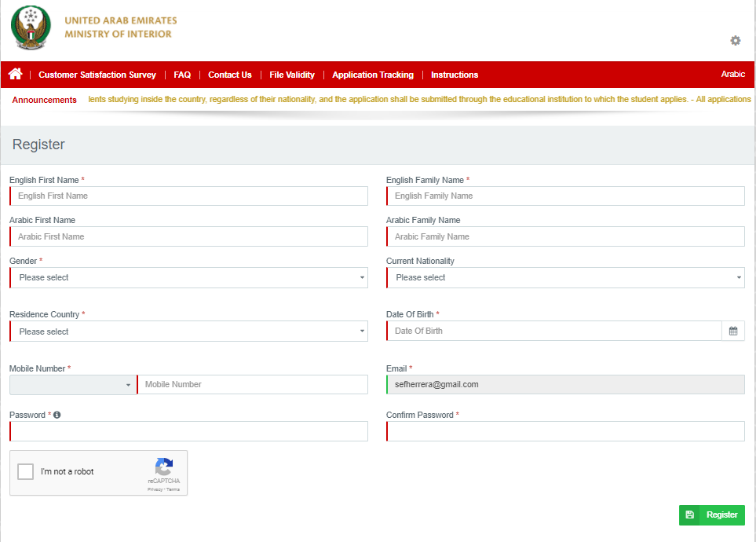
Task: Open the Gender dropdown
Action: click(x=188, y=277)
